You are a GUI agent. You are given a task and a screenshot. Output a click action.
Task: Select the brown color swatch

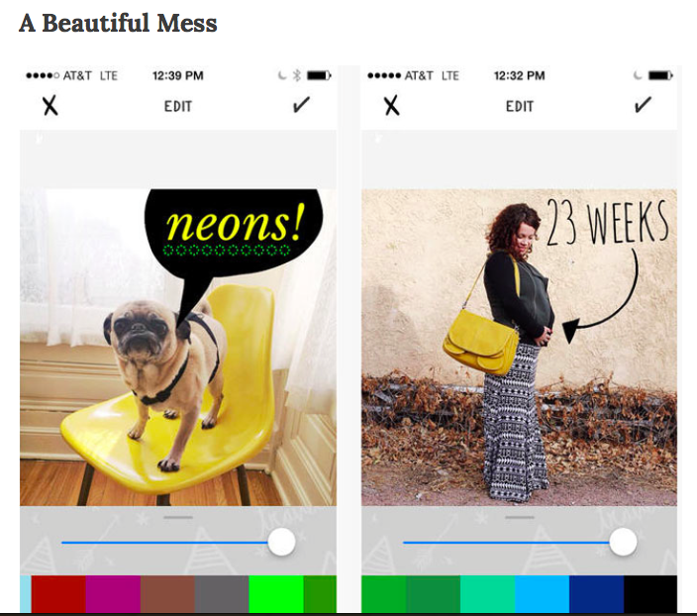tap(167, 594)
